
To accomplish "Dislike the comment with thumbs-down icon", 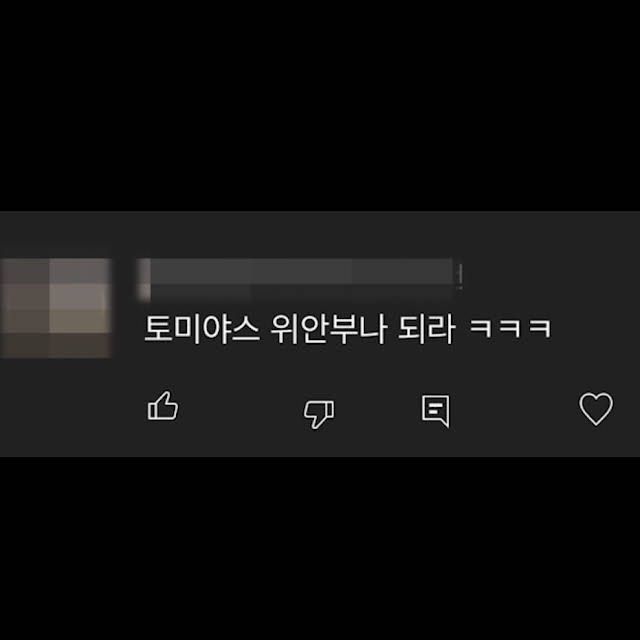I will click(x=318, y=413).
